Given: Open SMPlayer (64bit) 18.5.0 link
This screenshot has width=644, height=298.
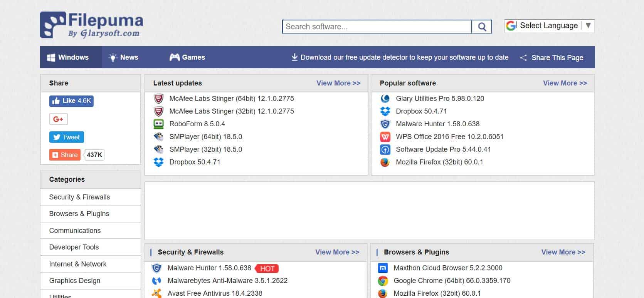Looking at the screenshot, I should [x=205, y=137].
